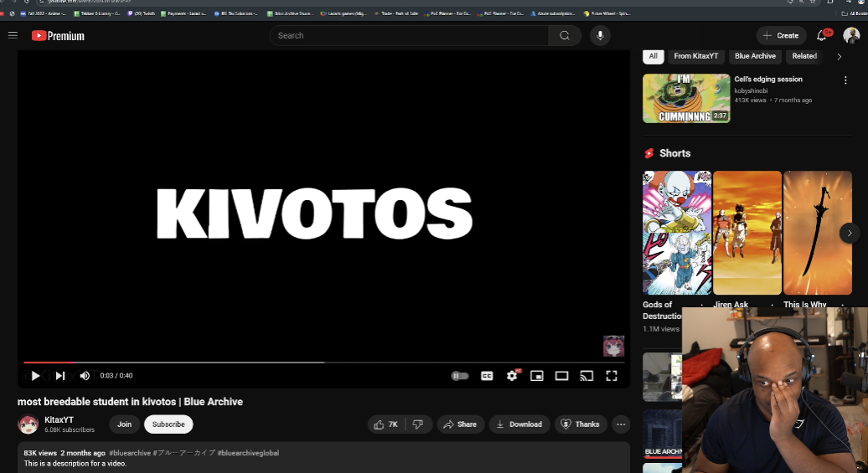
Task: Click the channel watermark in video corner
Action: pyautogui.click(x=613, y=346)
